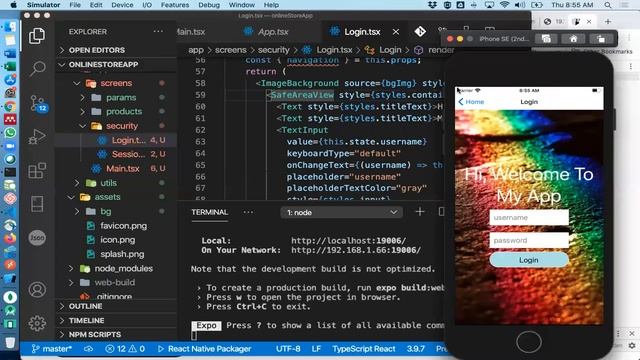Click TypeScript React language mode in status bar
This screenshot has width=640, height=360.
363,349
